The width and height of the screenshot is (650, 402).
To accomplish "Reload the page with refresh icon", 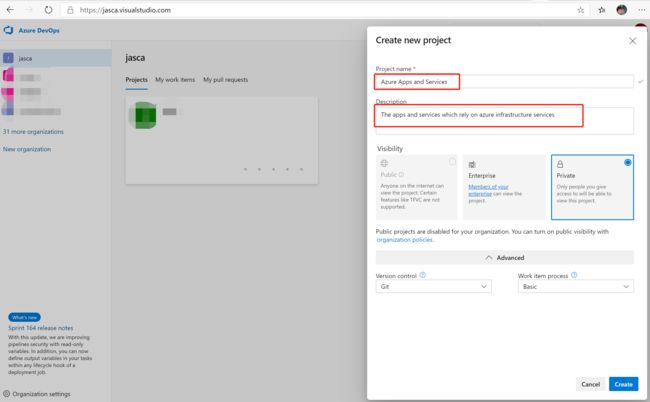I will click(49, 10).
